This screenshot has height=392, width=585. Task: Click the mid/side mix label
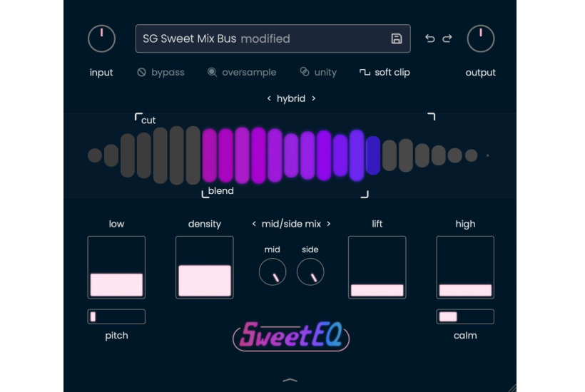[x=291, y=224]
